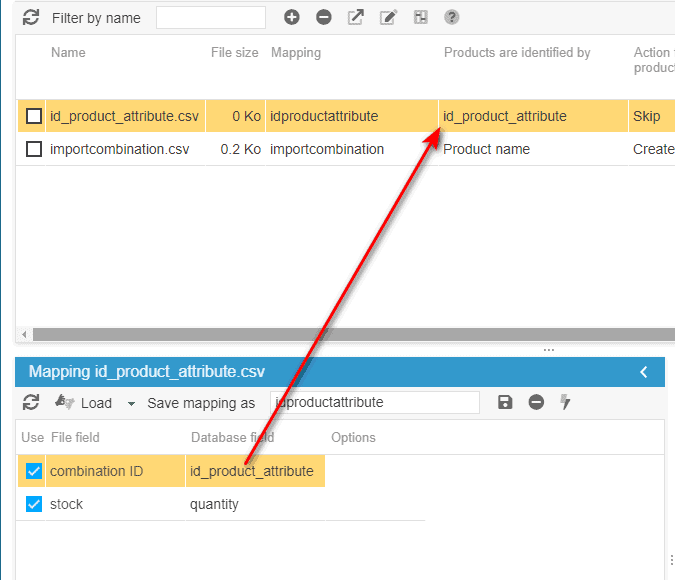Delete the mapping with the minus icon

pos(536,402)
